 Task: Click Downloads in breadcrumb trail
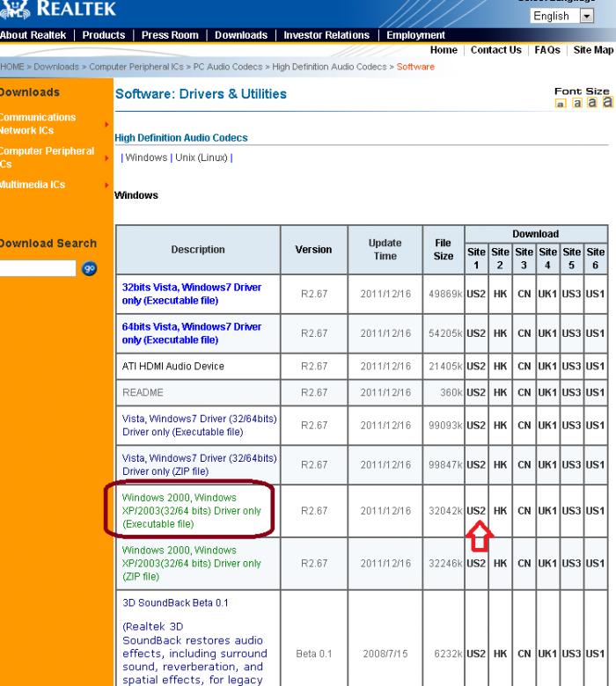56,67
